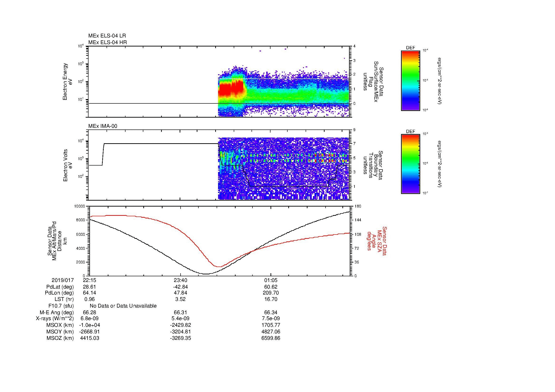555x392 pixels.
Task: Click the 'MSOX (km)' row label
Action: [60, 325]
